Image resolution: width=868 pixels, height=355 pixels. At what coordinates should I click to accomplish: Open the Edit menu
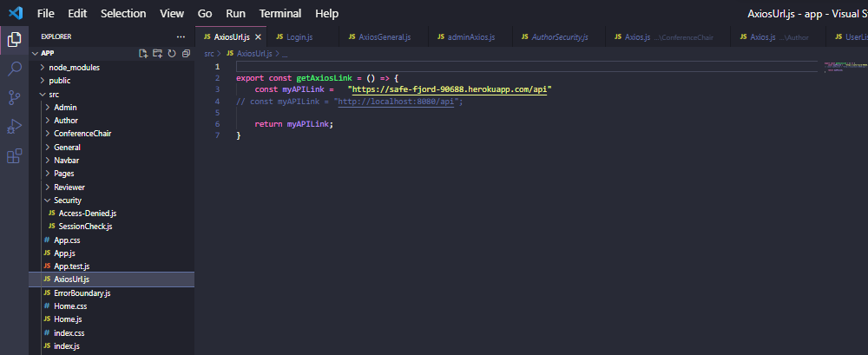77,13
